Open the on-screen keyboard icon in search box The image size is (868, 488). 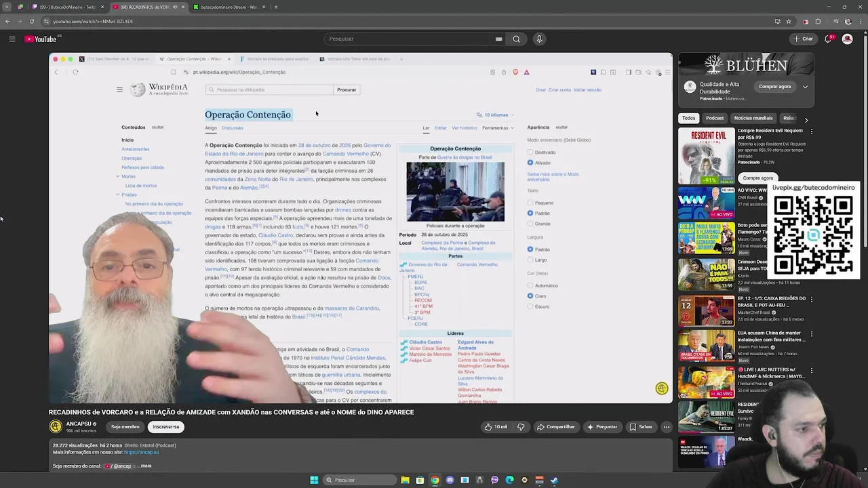[498, 39]
